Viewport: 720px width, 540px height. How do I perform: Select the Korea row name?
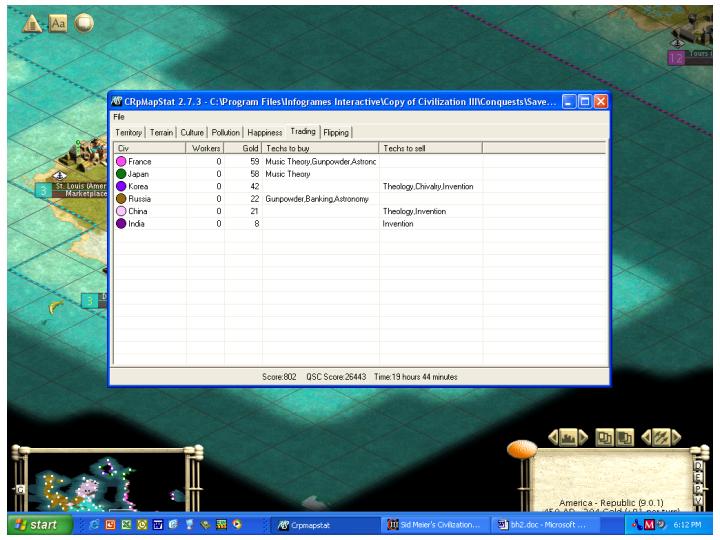(138, 186)
